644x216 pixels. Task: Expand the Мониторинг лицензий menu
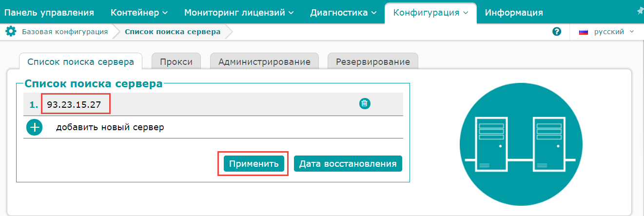coord(239,12)
